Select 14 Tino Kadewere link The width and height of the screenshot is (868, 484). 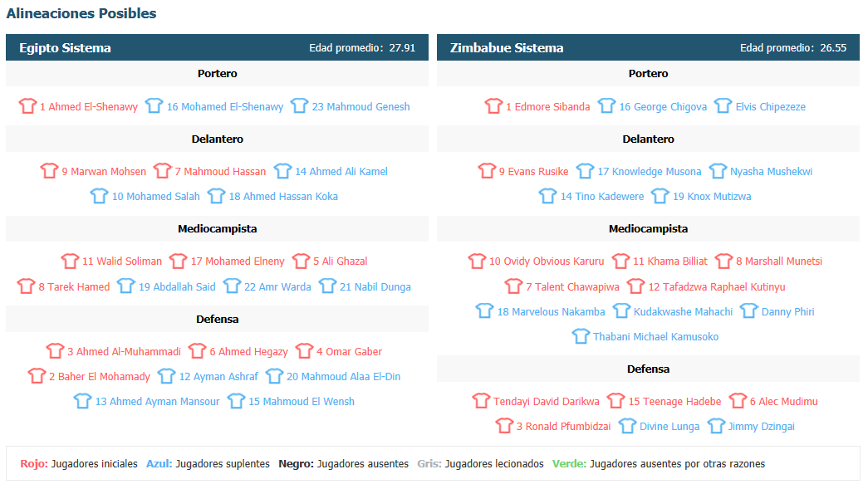(x=602, y=197)
